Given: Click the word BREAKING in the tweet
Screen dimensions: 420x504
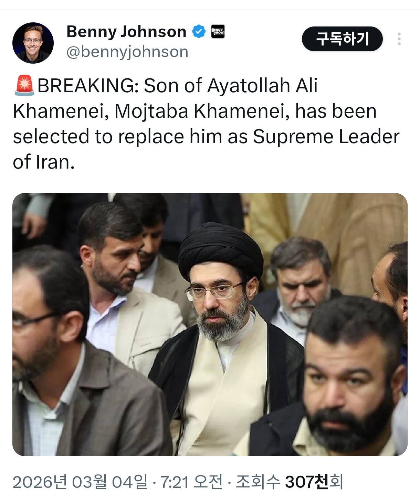Looking at the screenshot, I should click(88, 86).
